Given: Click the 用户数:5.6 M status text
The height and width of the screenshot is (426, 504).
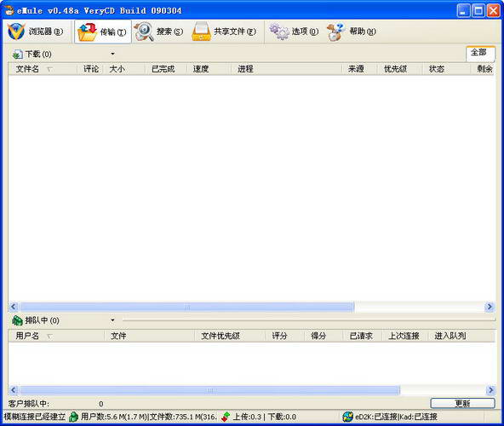Looking at the screenshot, I should pos(149,417).
